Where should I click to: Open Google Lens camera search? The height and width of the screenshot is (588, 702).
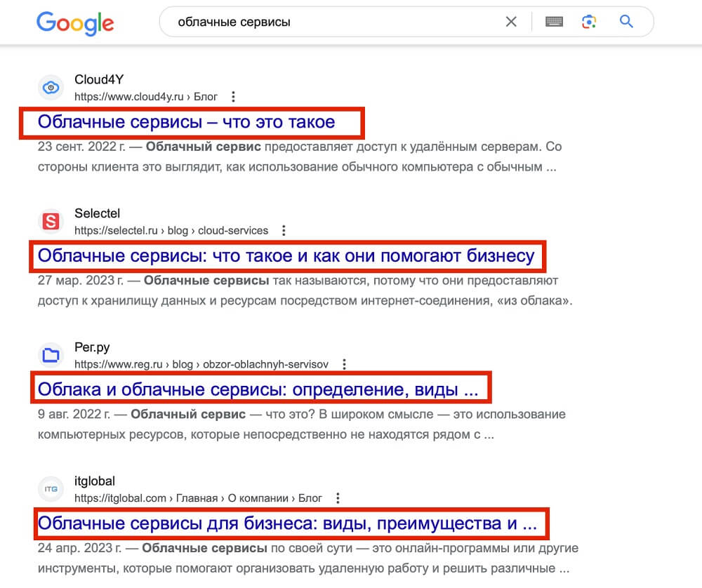tap(589, 22)
